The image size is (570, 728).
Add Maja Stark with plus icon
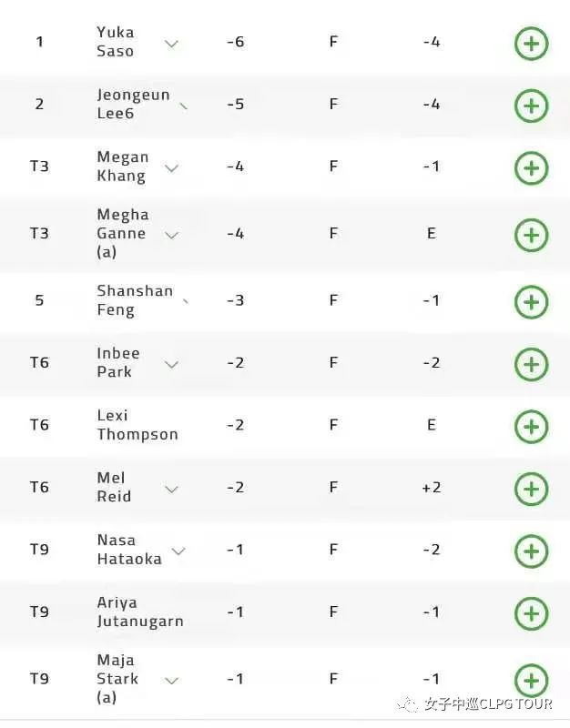tap(532, 680)
